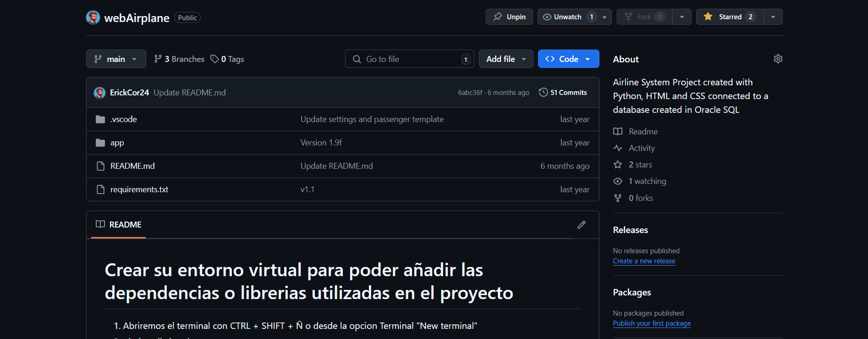
Task: Click Create a new release link
Action: tap(644, 261)
